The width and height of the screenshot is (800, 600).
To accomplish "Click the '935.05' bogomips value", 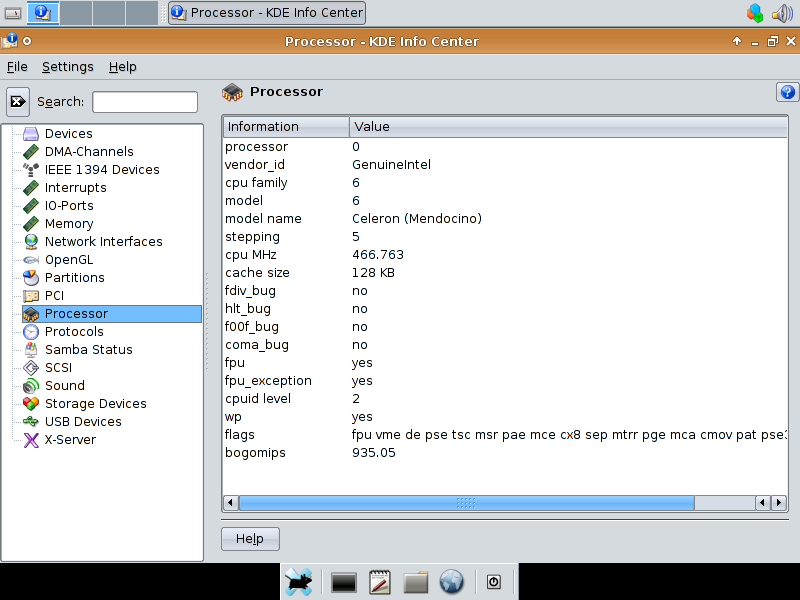I will 373,453.
